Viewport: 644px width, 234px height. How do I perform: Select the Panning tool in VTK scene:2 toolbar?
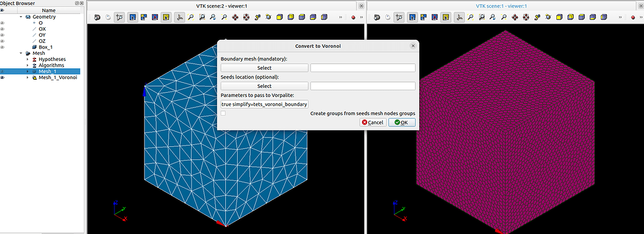pyautogui.click(x=235, y=17)
